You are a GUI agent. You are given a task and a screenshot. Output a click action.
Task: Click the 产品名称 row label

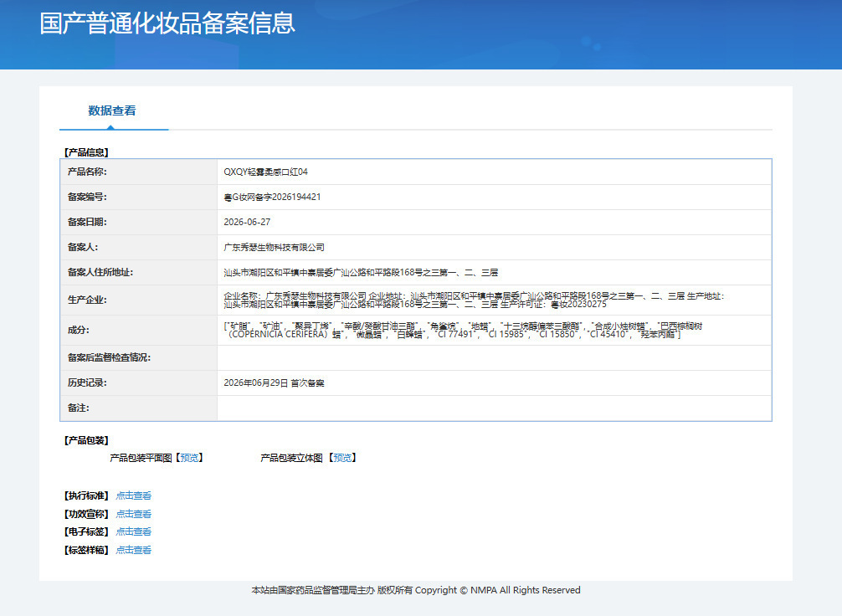click(87, 172)
